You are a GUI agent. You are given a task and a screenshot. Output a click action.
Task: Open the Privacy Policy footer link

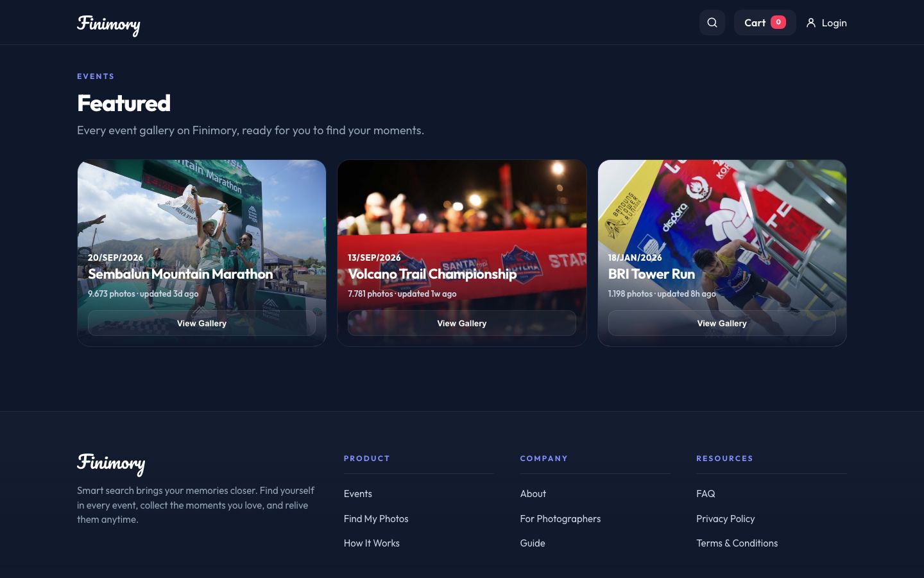coord(726,519)
